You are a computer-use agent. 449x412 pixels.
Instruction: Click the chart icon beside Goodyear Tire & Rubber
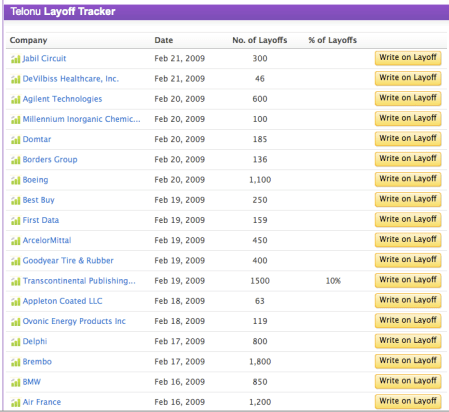pyautogui.click(x=15, y=261)
